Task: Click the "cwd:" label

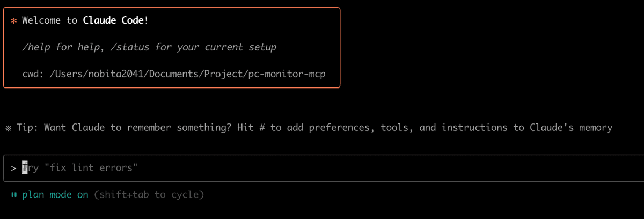Action: point(33,74)
